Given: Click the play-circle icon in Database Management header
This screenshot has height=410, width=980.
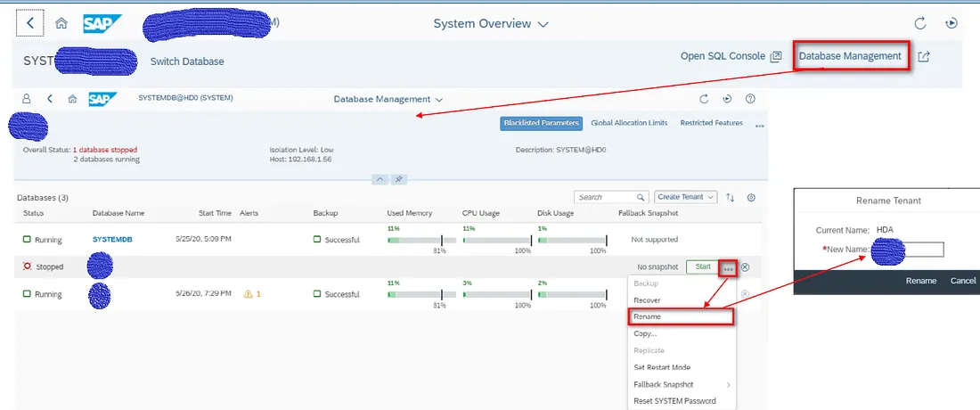Looking at the screenshot, I should click(727, 99).
